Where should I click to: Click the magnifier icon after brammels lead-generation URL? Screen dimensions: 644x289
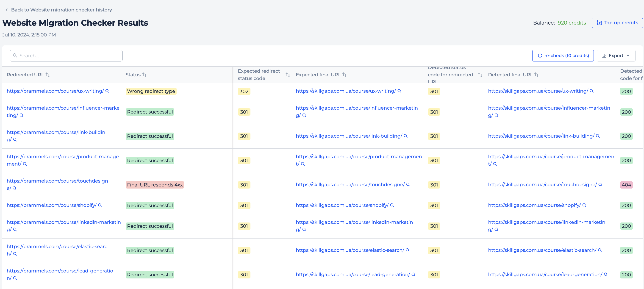[x=15, y=278]
